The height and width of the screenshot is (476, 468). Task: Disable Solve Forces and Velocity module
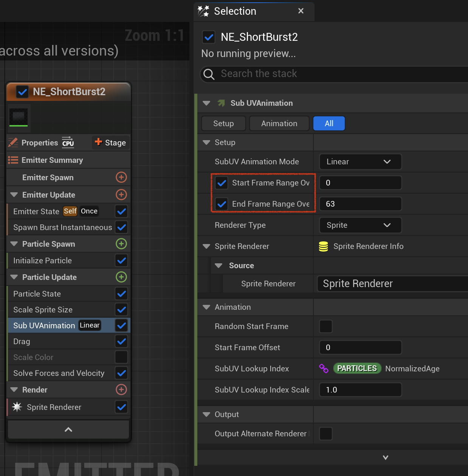point(121,373)
